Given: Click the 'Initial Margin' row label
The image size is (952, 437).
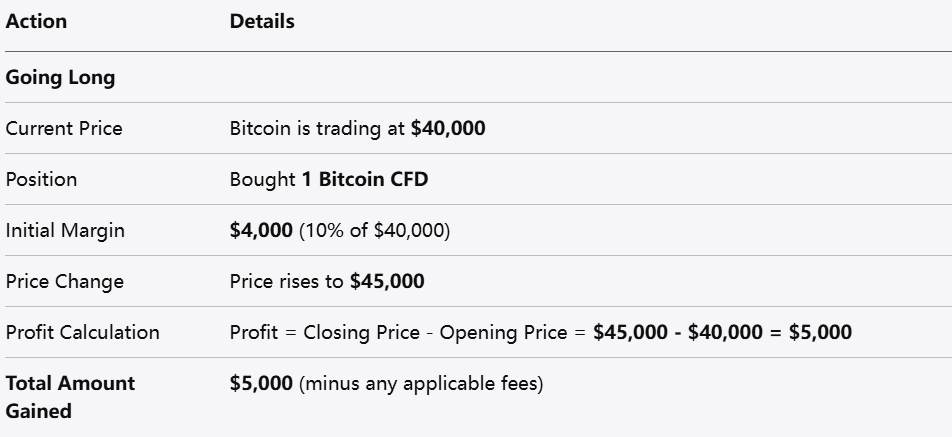Looking at the screenshot, I should coord(65,231).
